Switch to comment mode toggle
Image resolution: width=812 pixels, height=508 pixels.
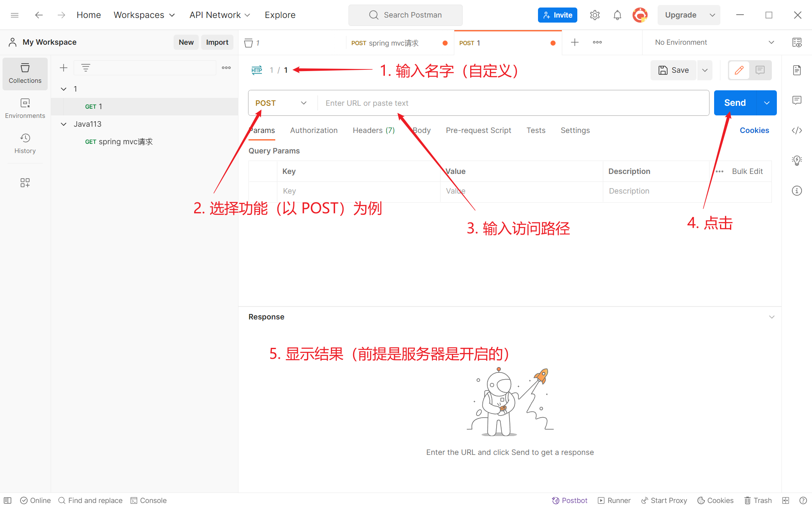[x=760, y=70]
